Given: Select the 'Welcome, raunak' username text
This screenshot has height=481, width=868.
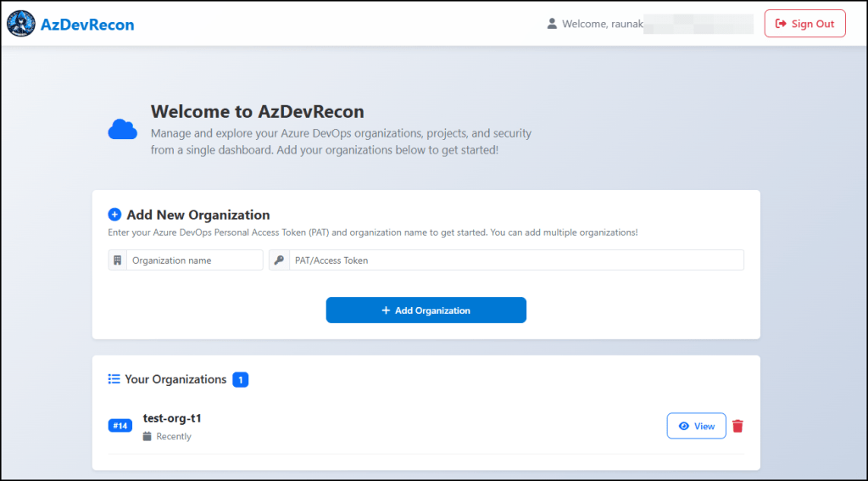Looking at the screenshot, I should point(603,24).
